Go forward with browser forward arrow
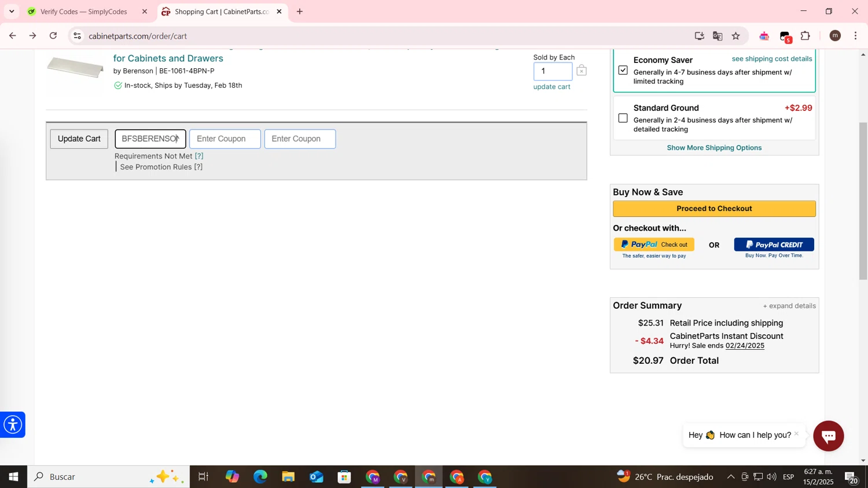868x488 pixels. click(33, 36)
